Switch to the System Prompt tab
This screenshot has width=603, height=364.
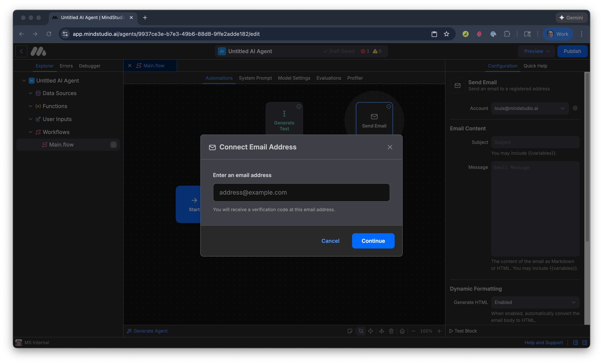255,78
